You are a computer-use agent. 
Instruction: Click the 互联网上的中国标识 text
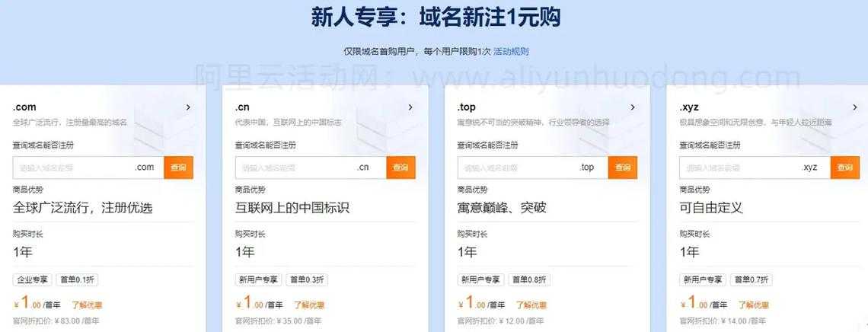292,208
